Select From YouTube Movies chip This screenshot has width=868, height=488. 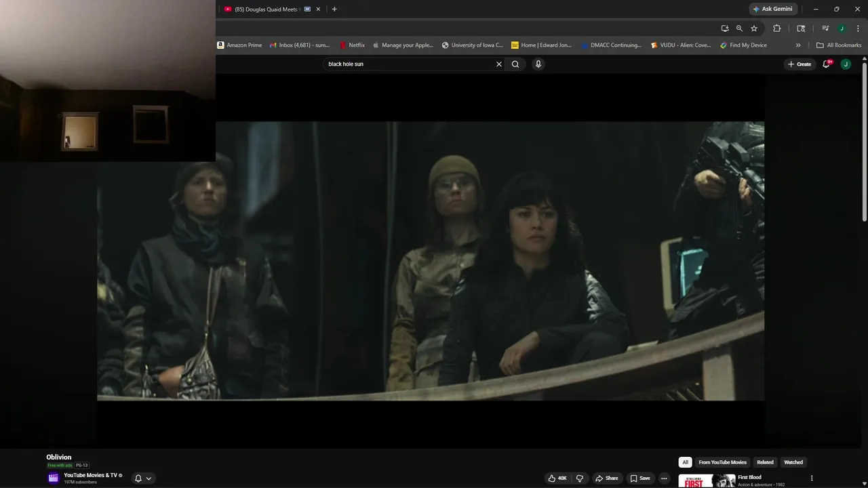722,462
